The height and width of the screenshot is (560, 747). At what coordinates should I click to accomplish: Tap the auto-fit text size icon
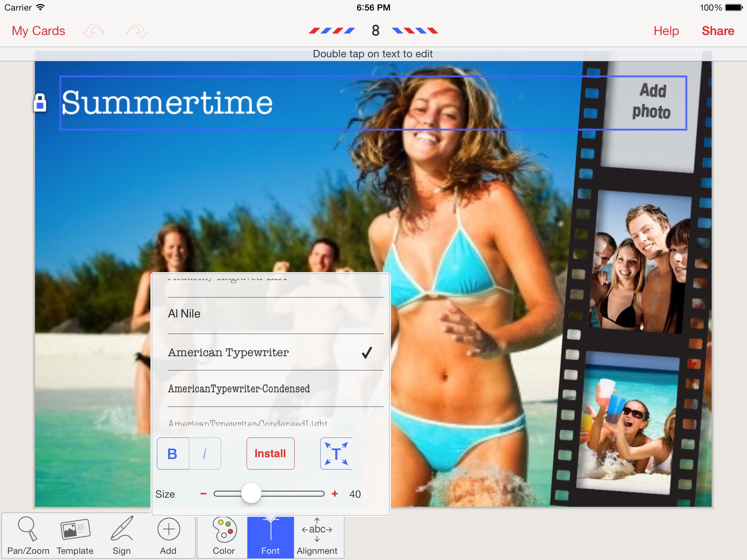[x=336, y=454]
